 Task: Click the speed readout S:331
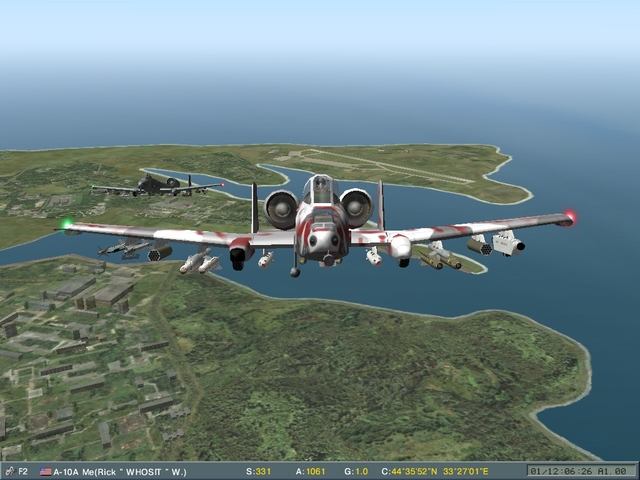(258, 472)
